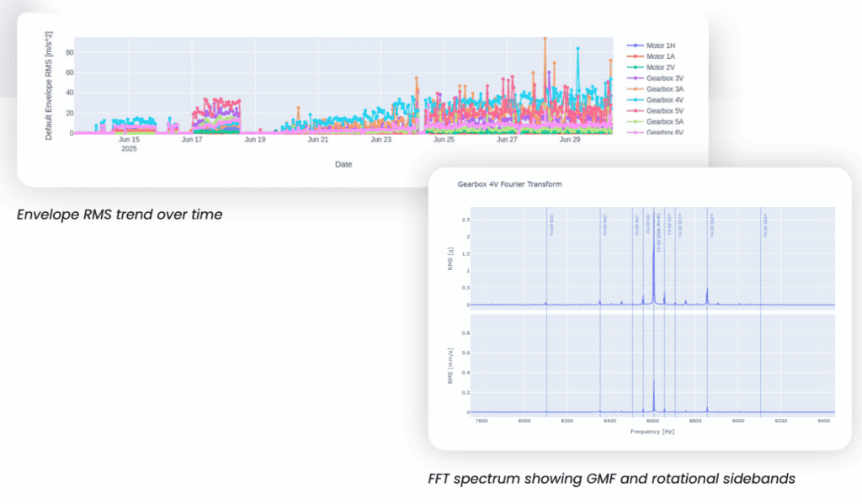Image resolution: width=862 pixels, height=504 pixels.
Task: Click the Gearbox 3V legend marker icon
Action: coord(636,77)
